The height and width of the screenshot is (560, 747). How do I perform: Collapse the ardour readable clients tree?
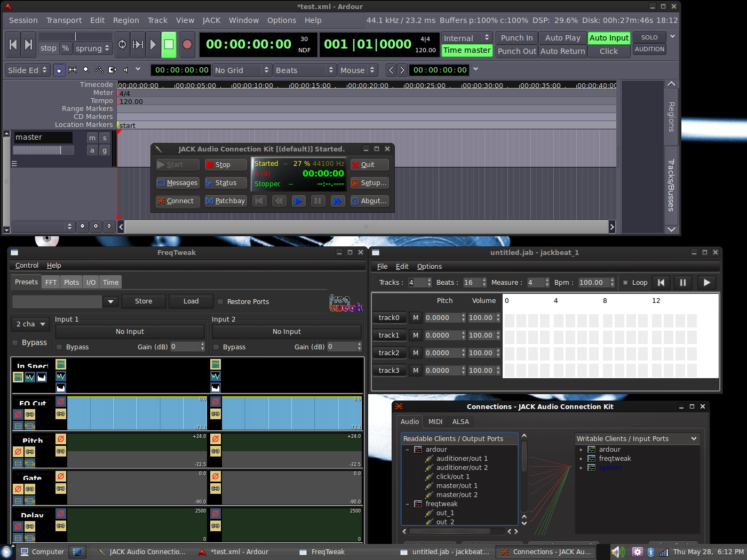pyautogui.click(x=407, y=450)
